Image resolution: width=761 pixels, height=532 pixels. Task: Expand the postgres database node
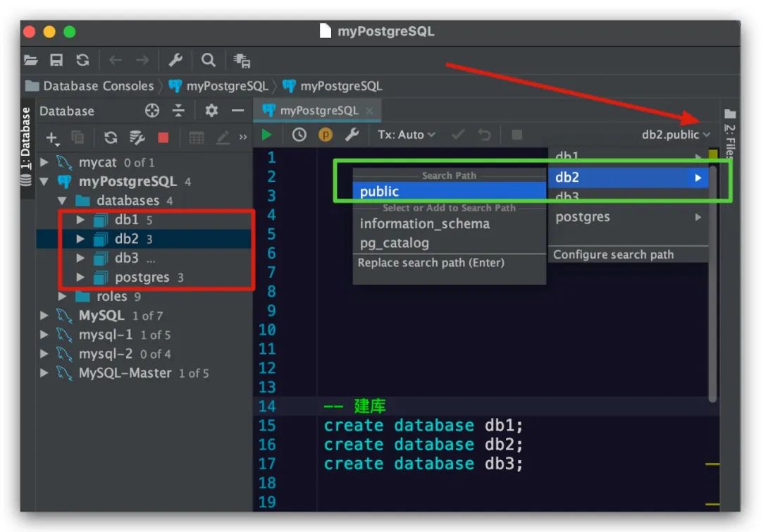pos(80,277)
